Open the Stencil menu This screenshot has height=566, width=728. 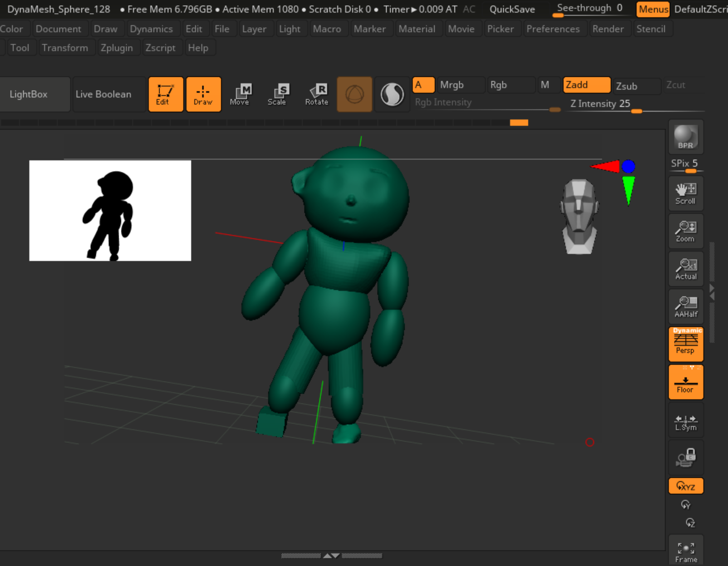point(651,29)
